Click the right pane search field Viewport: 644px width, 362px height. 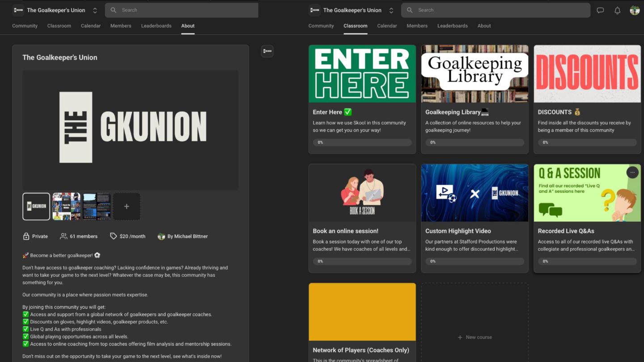(x=496, y=10)
